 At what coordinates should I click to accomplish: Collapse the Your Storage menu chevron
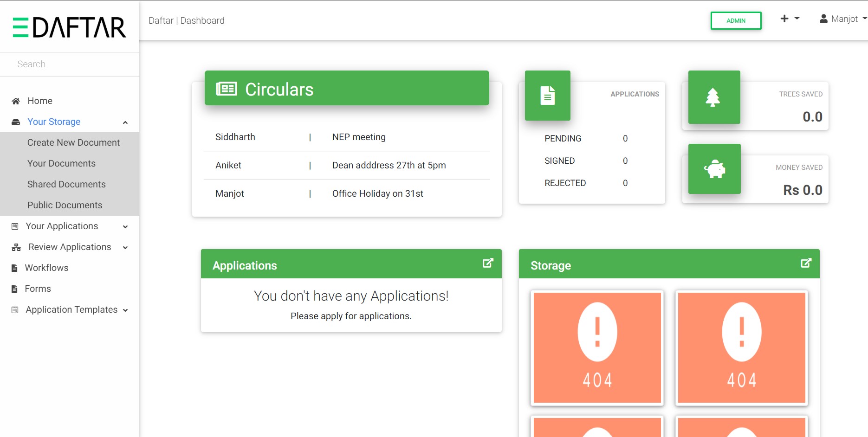tap(125, 122)
